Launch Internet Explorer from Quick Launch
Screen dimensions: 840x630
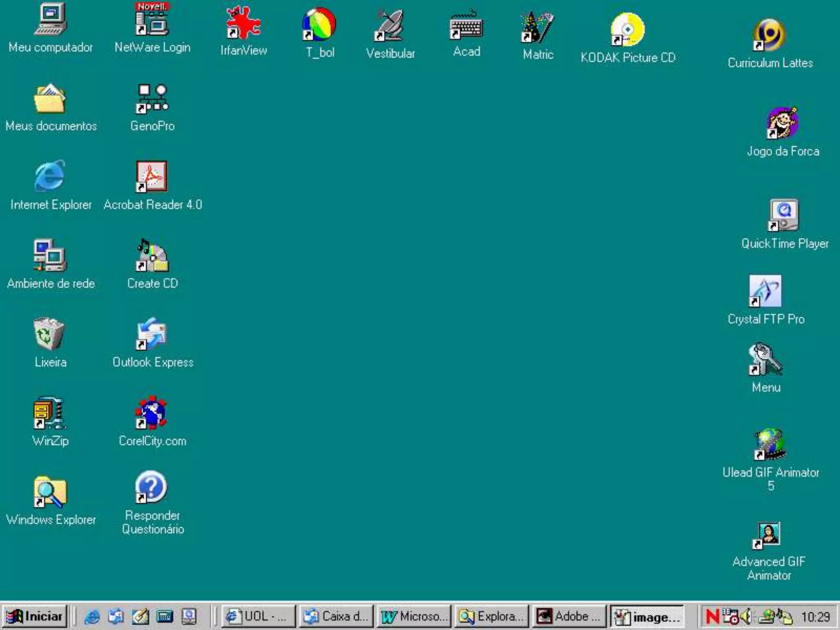[x=92, y=616]
